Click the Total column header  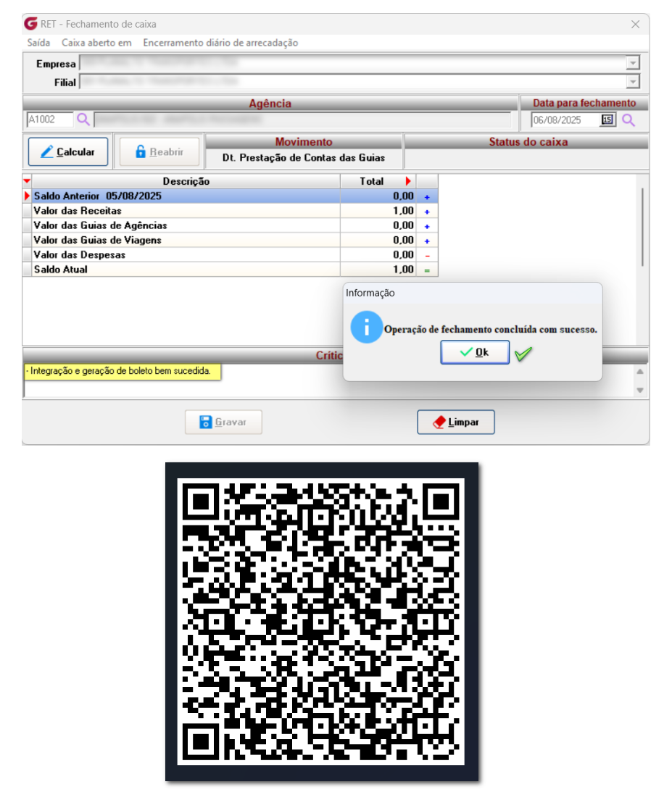pos(372,181)
